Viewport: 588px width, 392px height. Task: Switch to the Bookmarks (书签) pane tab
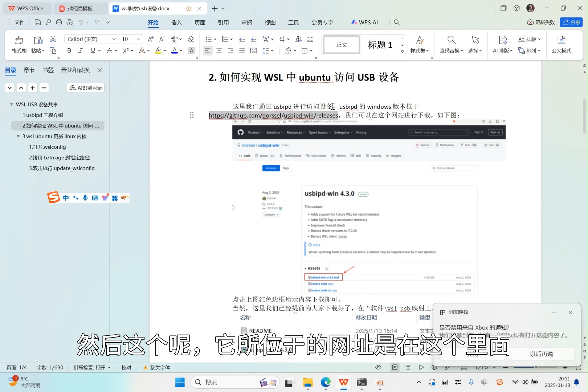[x=48, y=70]
